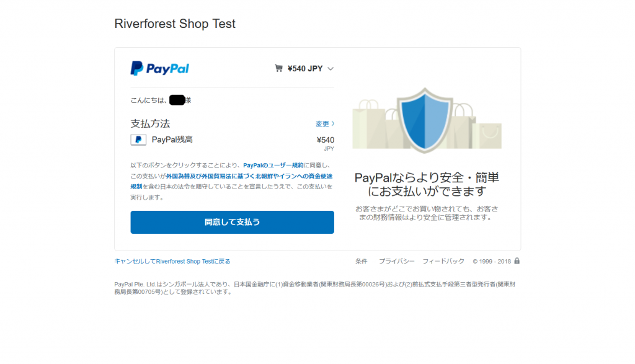Click the padlock icon in the footer
The image size is (635, 364).
click(517, 261)
